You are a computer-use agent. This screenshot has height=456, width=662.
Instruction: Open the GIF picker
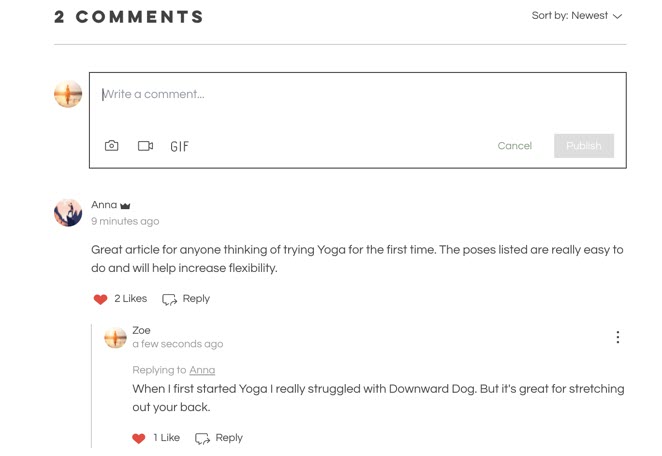[x=180, y=146]
